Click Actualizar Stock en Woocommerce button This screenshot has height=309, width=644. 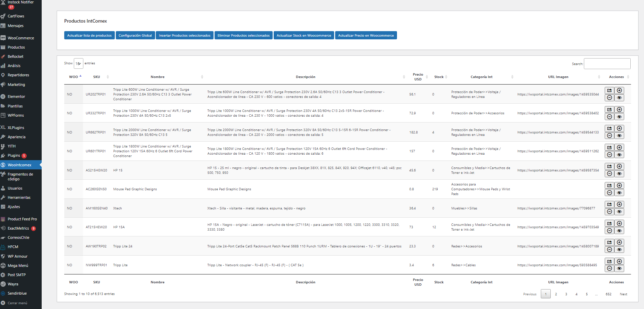(x=304, y=36)
